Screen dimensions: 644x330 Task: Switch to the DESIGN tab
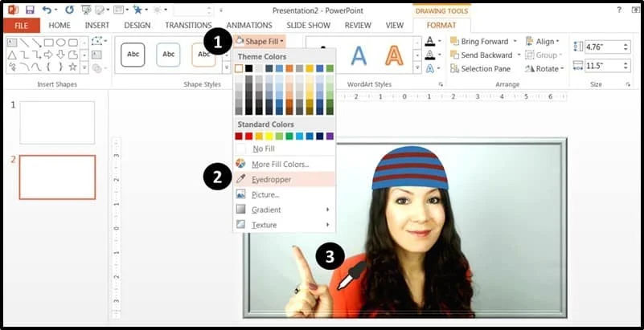point(137,26)
